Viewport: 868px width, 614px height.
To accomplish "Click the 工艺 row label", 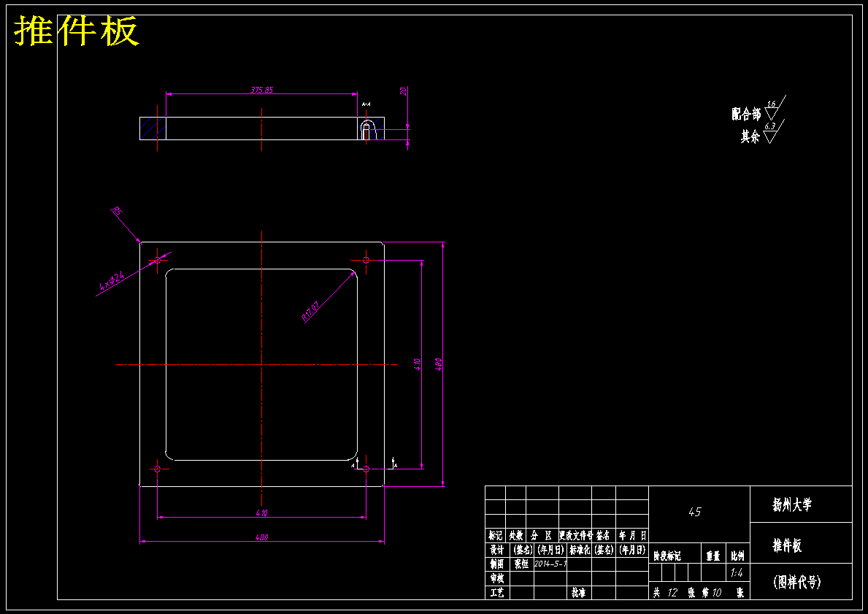I will click(x=496, y=593).
